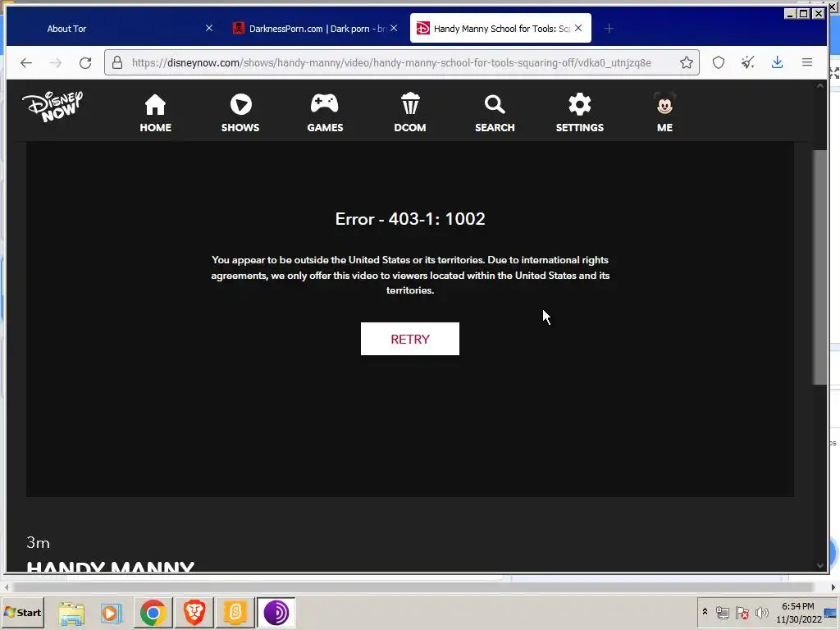This screenshot has width=840, height=630.
Task: Select the Handy Manny School for Tools tab
Action: [500, 29]
